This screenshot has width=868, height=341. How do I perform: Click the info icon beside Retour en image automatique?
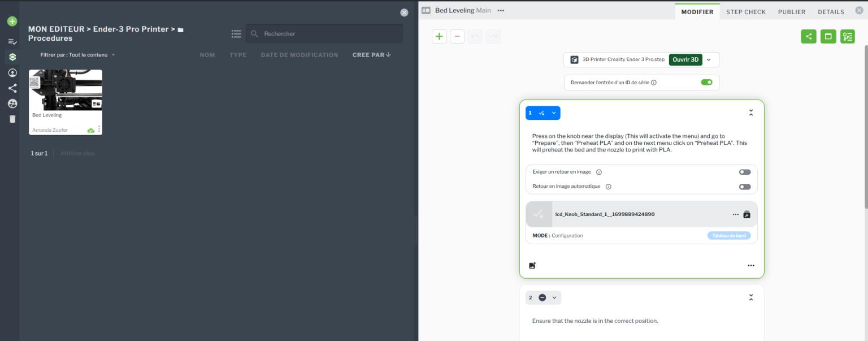click(609, 187)
